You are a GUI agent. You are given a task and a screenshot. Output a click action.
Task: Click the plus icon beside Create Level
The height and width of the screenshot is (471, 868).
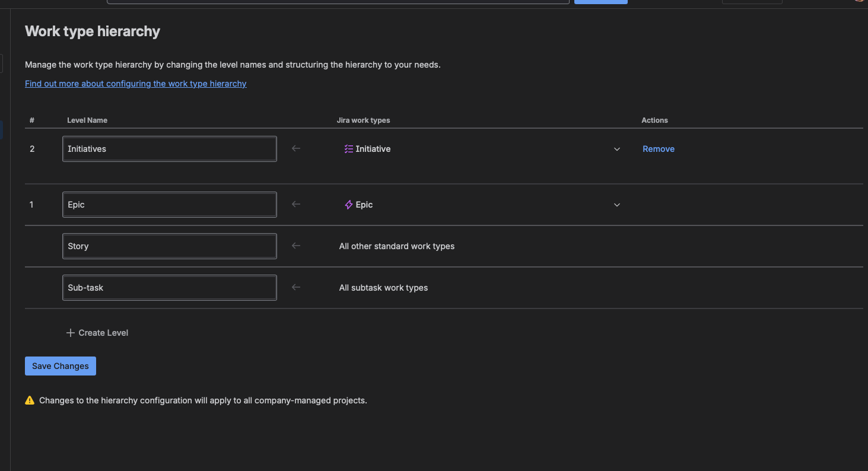coord(71,333)
